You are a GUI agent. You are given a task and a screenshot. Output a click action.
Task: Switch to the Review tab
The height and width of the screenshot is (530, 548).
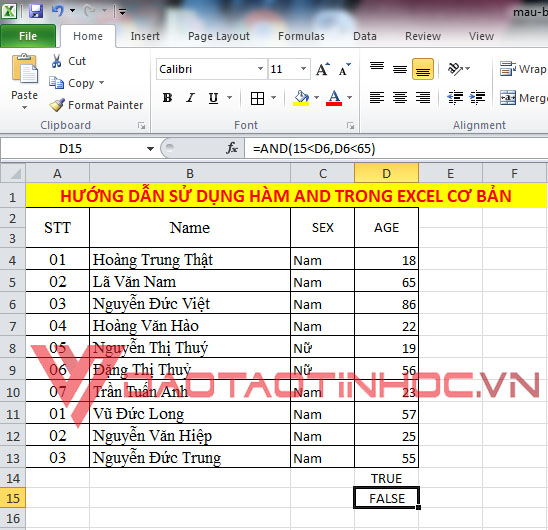[423, 36]
